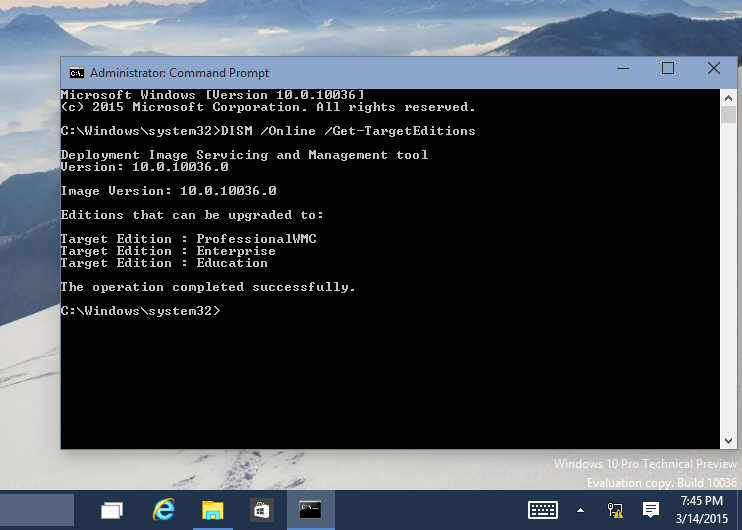
Task: Click the scrollbar down arrow in console
Action: pyautogui.click(x=728, y=439)
